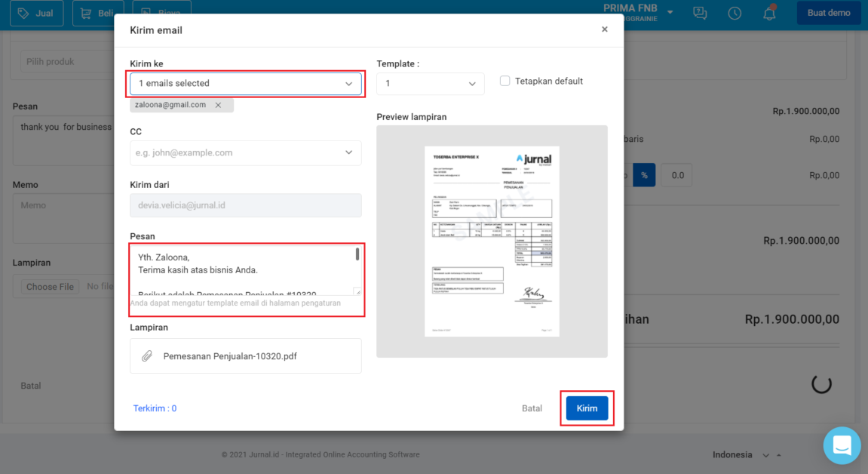Click the Terkirim : 0 link

155,408
